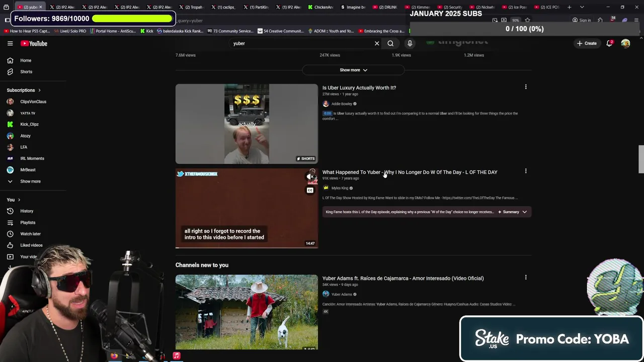644x362 pixels.
Task: Bookmark this page with the star
Action: (x=527, y=21)
